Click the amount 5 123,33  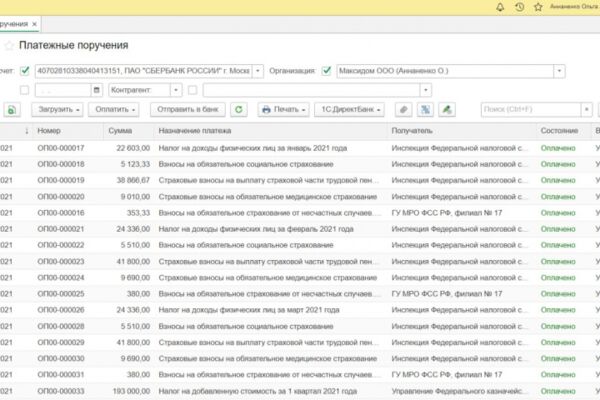(135, 164)
